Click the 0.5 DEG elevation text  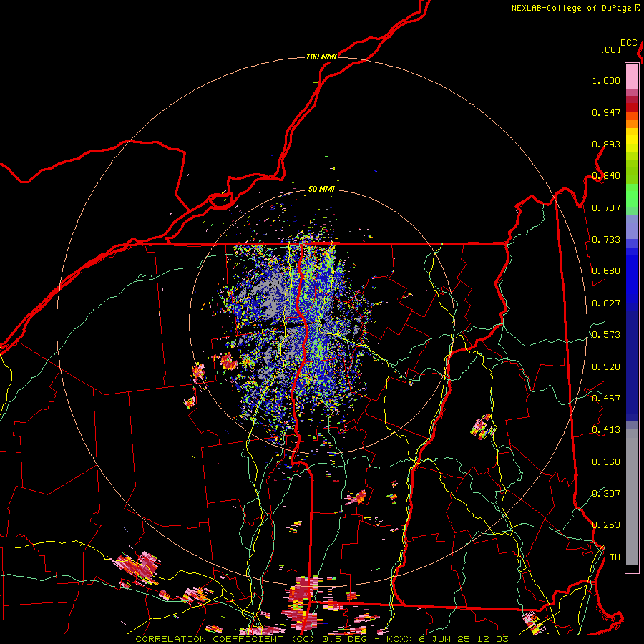(x=344, y=639)
